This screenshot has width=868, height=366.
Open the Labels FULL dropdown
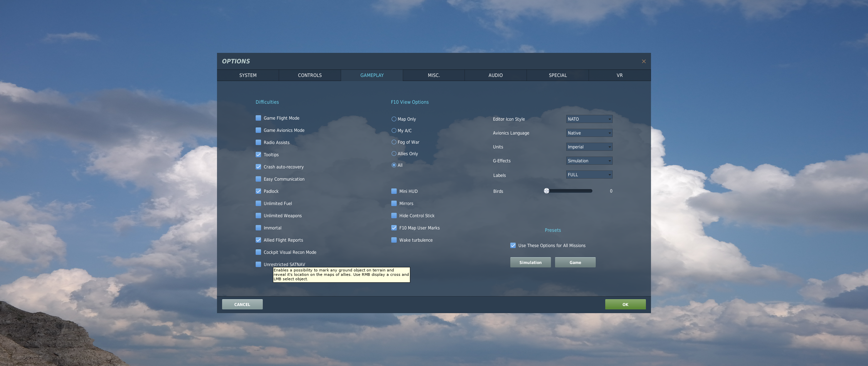(589, 175)
